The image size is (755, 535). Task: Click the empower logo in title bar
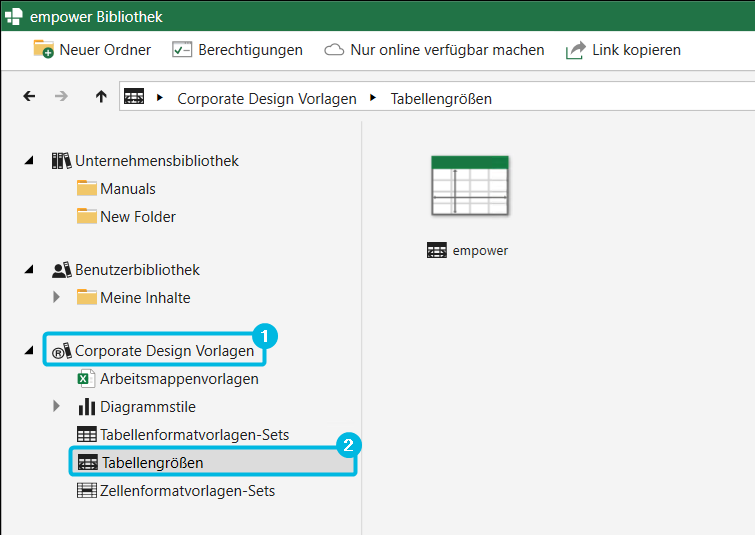tap(13, 16)
